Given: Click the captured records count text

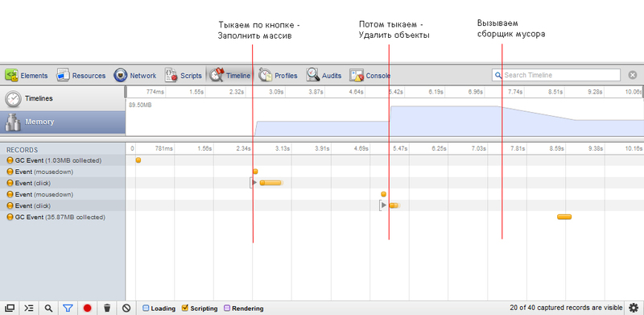Looking at the screenshot, I should point(566,308).
